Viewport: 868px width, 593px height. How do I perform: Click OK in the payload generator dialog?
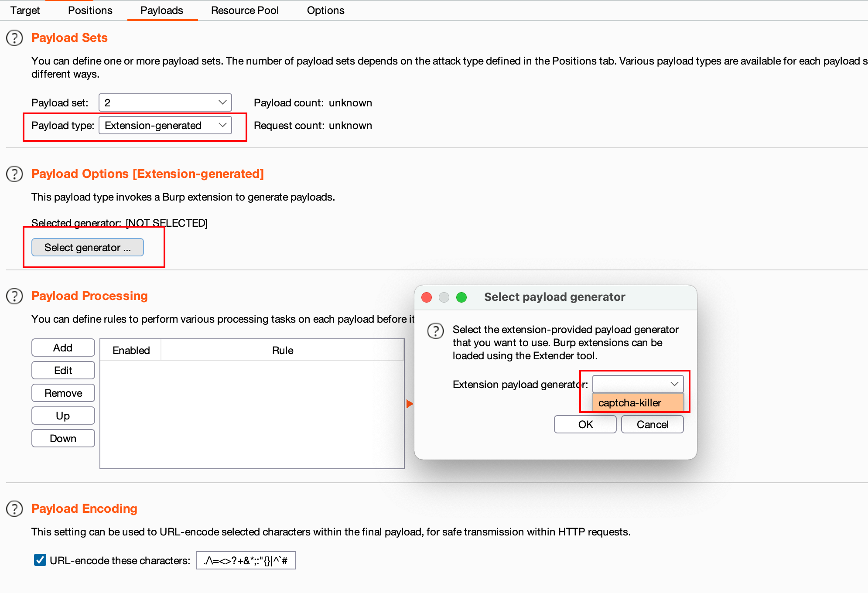coord(584,425)
